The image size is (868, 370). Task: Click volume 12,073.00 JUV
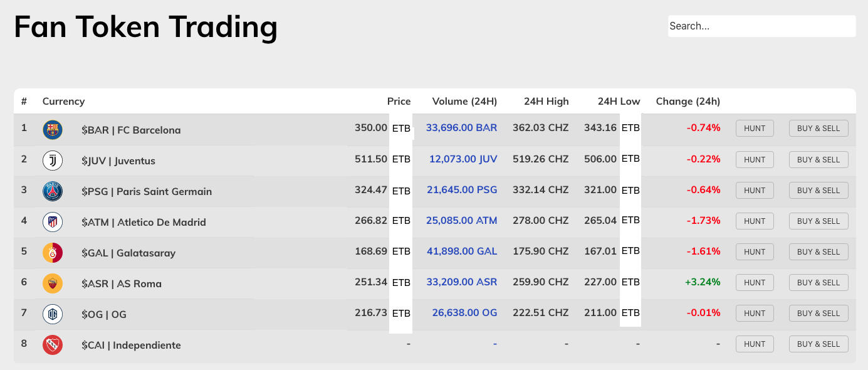463,159
